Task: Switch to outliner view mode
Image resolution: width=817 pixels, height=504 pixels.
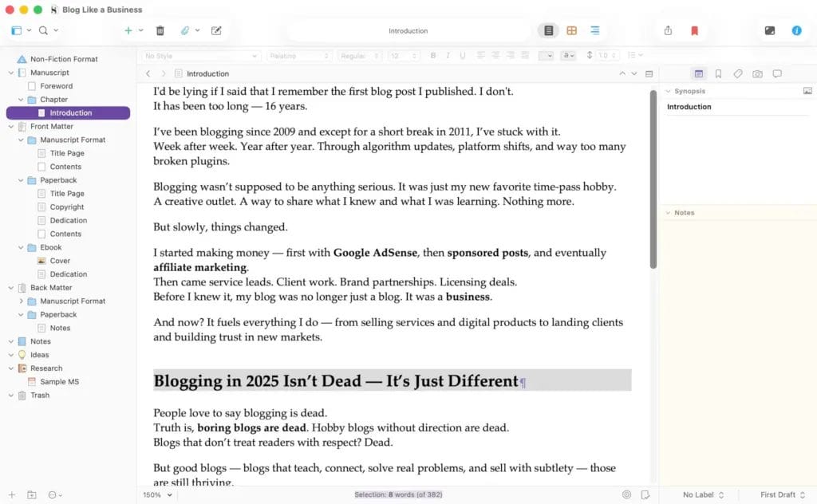Action: (x=594, y=30)
